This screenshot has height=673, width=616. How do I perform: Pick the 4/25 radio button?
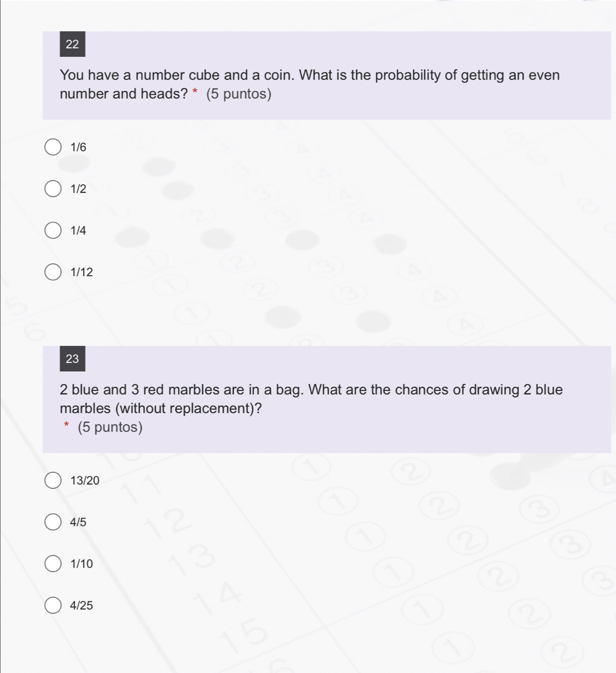(x=53, y=606)
